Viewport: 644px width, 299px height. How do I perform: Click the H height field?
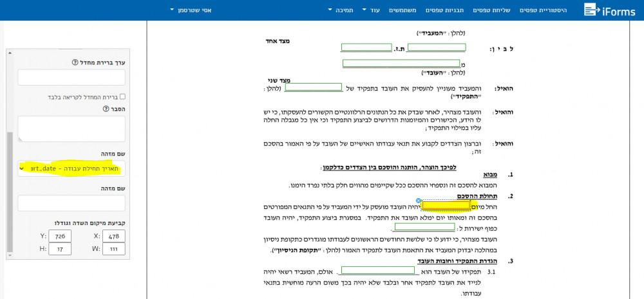[x=60, y=249]
